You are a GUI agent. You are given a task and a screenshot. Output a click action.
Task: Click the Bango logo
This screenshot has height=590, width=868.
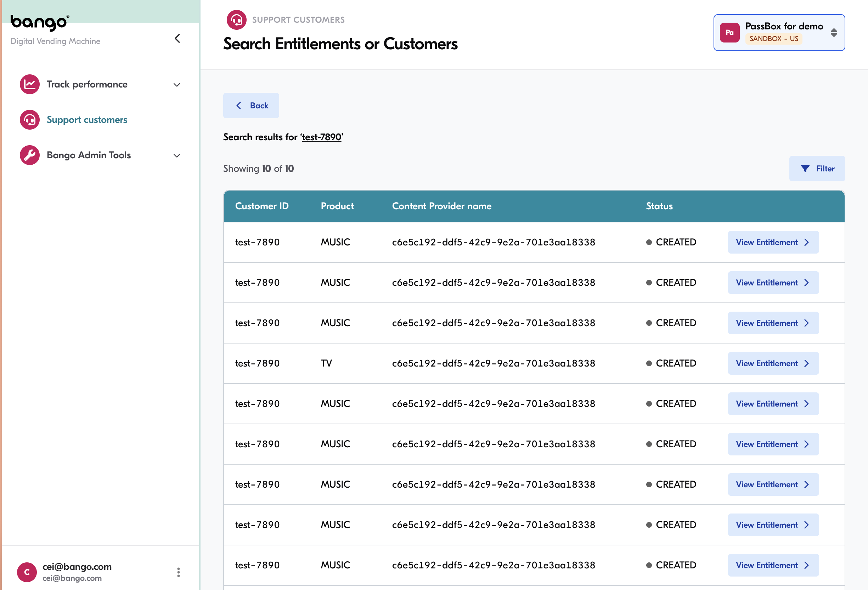[x=40, y=22]
